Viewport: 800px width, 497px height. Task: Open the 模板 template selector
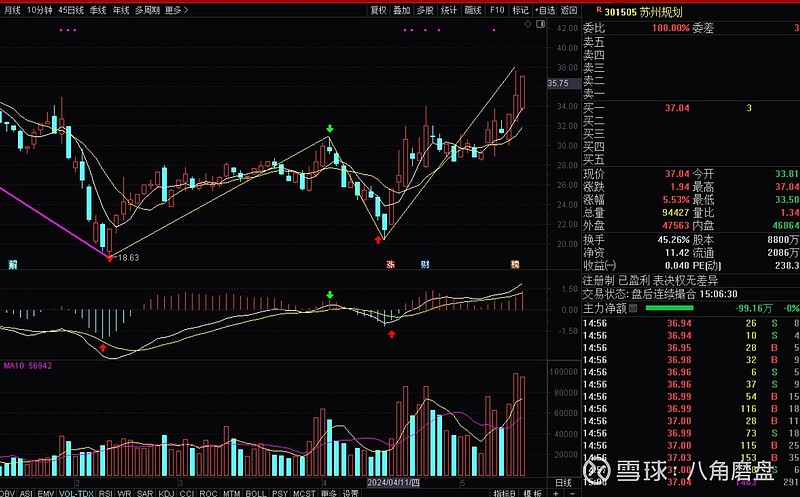[533, 493]
